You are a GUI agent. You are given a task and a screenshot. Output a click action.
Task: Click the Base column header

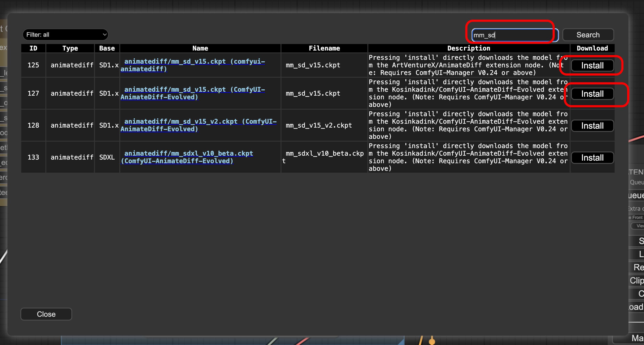[107, 48]
